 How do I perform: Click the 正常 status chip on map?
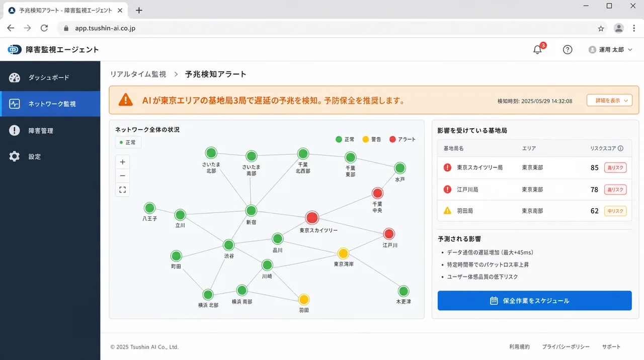click(128, 142)
